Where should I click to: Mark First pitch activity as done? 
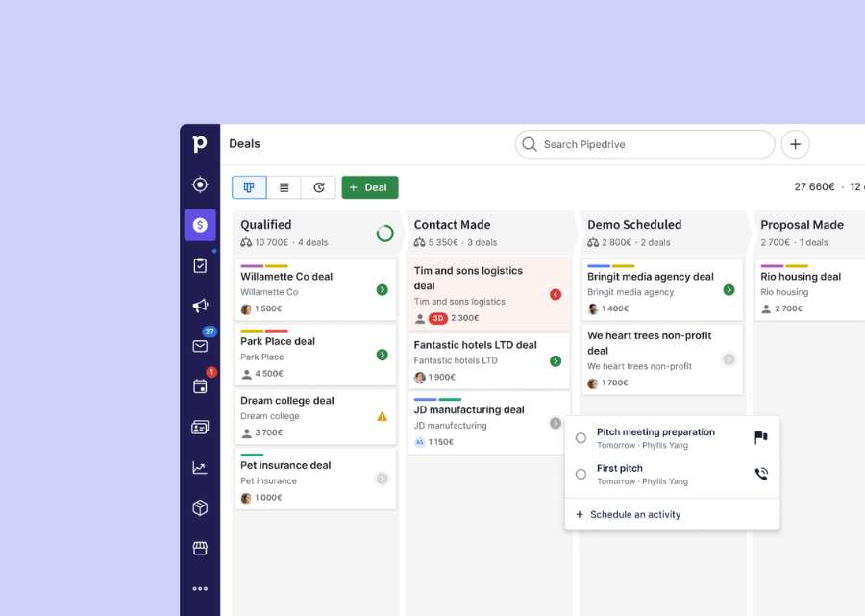click(x=581, y=475)
